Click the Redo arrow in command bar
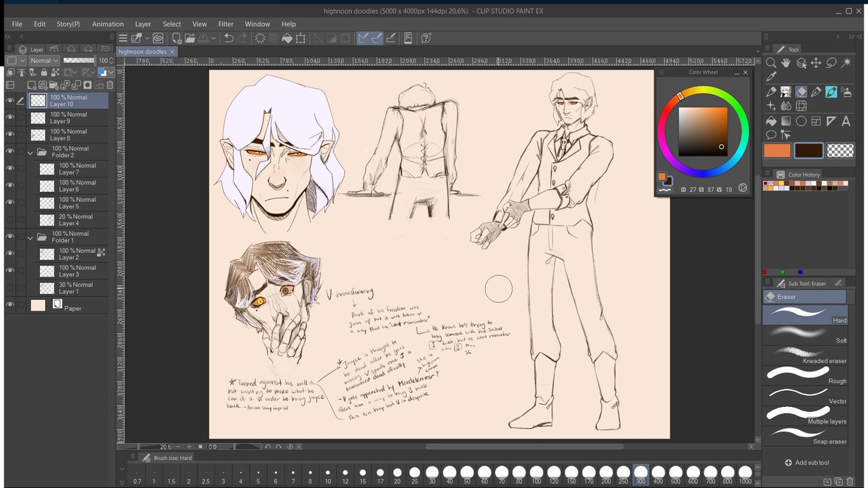868x488 pixels. [x=243, y=38]
